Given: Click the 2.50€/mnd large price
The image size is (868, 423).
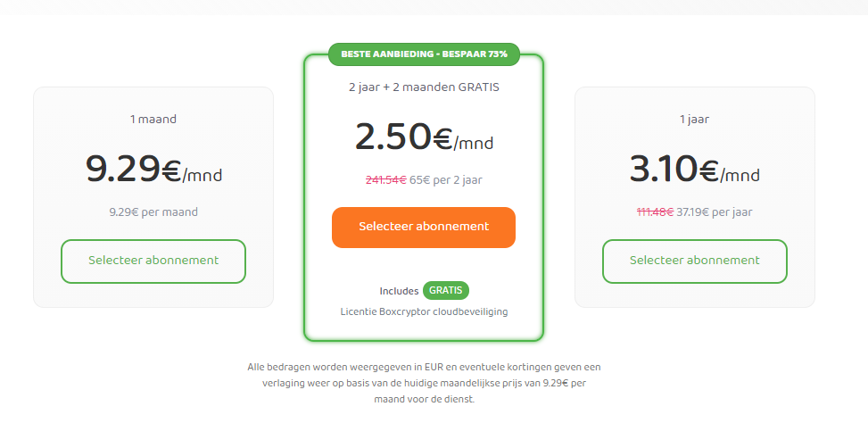Looking at the screenshot, I should (424, 137).
